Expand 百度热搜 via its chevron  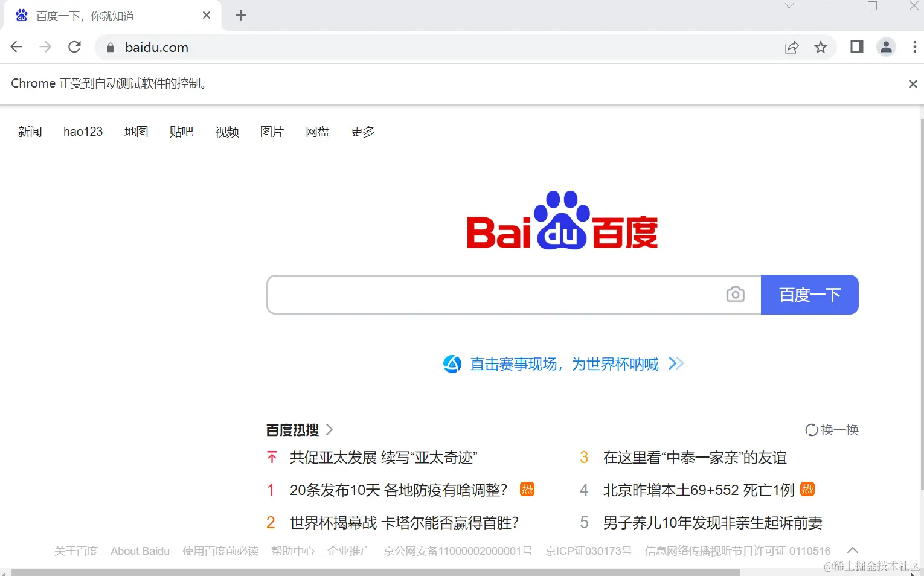tap(329, 430)
